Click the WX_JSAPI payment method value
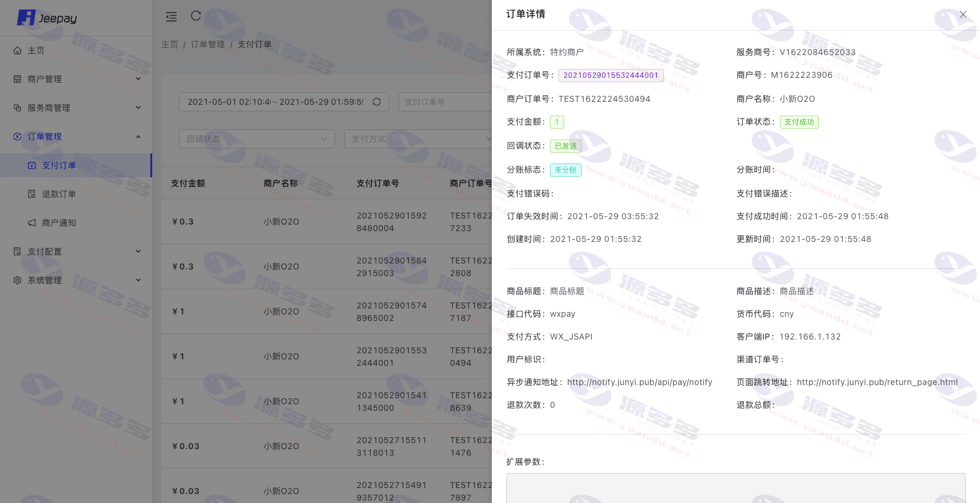Image resolution: width=980 pixels, height=503 pixels. pos(571,337)
